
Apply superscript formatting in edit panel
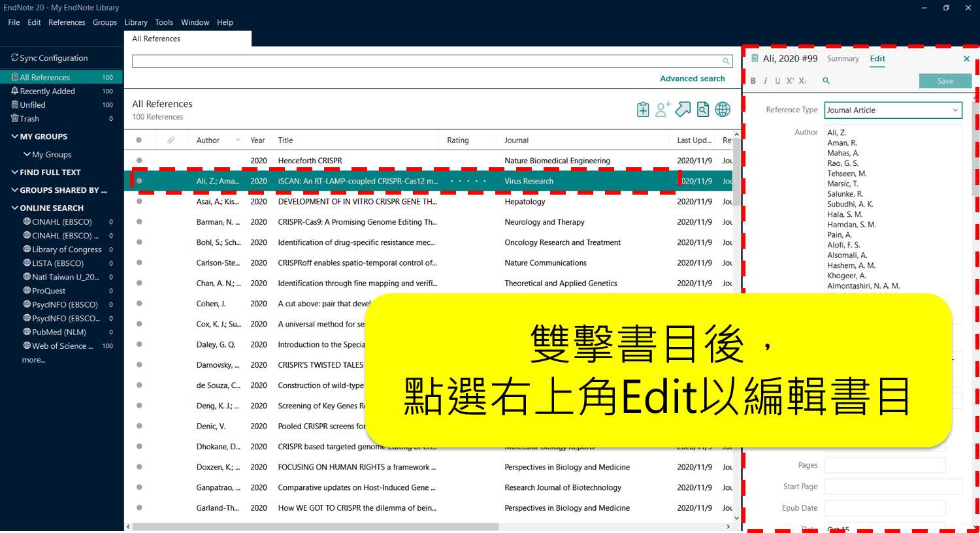[790, 81]
